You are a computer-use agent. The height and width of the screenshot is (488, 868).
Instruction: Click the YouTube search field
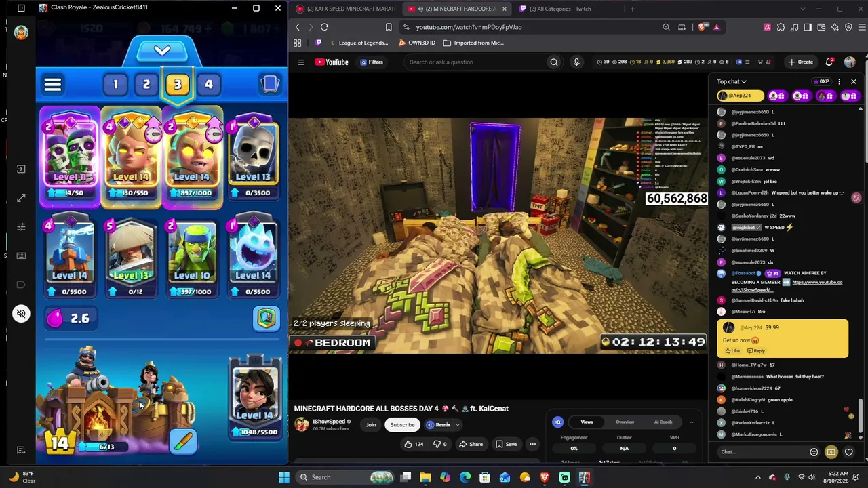click(x=475, y=62)
